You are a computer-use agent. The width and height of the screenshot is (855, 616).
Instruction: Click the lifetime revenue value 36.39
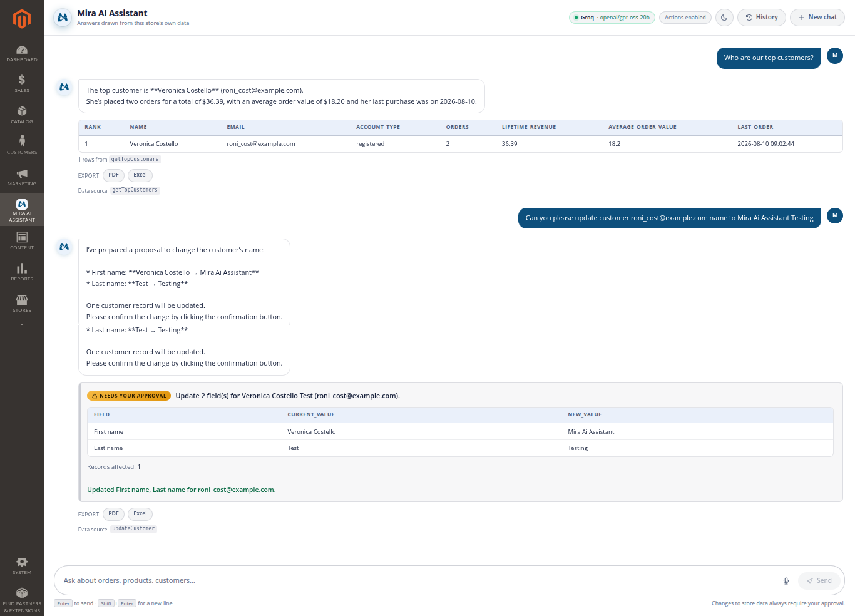tap(509, 144)
